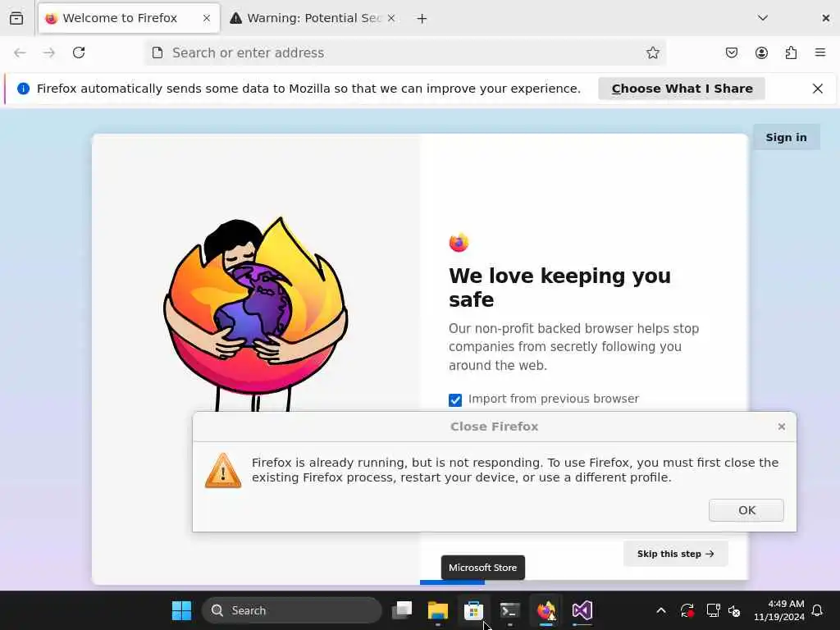Expand the List all tabs chevron
This screenshot has width=840, height=630.
click(x=763, y=18)
